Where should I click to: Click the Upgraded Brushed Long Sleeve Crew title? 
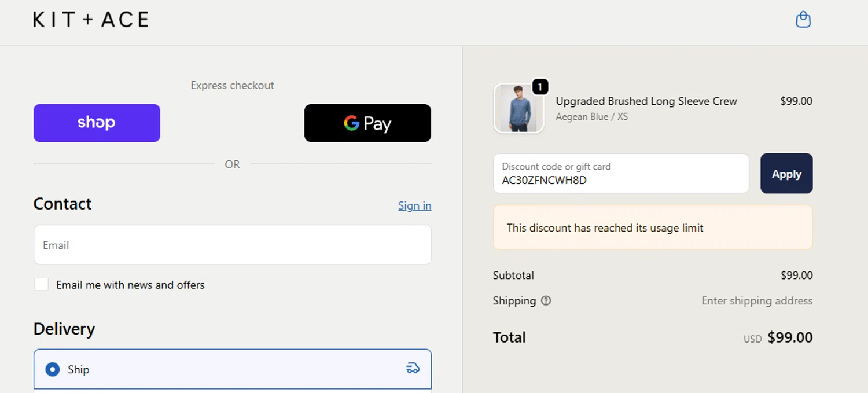pyautogui.click(x=646, y=101)
